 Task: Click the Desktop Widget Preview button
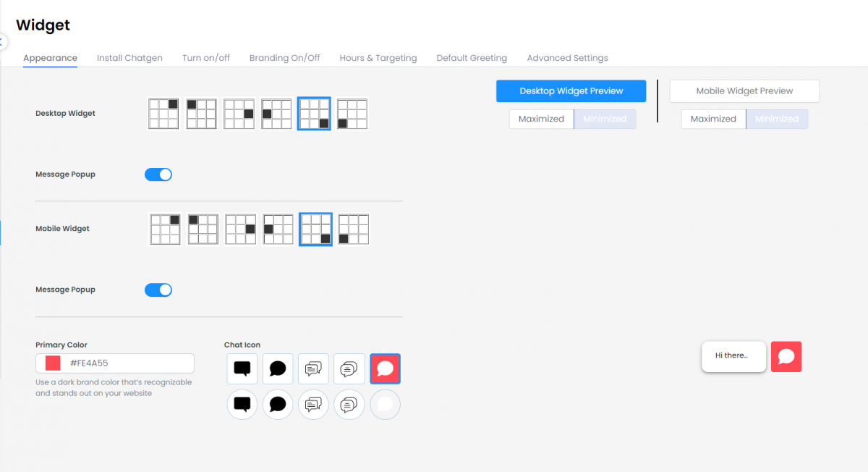coord(571,91)
